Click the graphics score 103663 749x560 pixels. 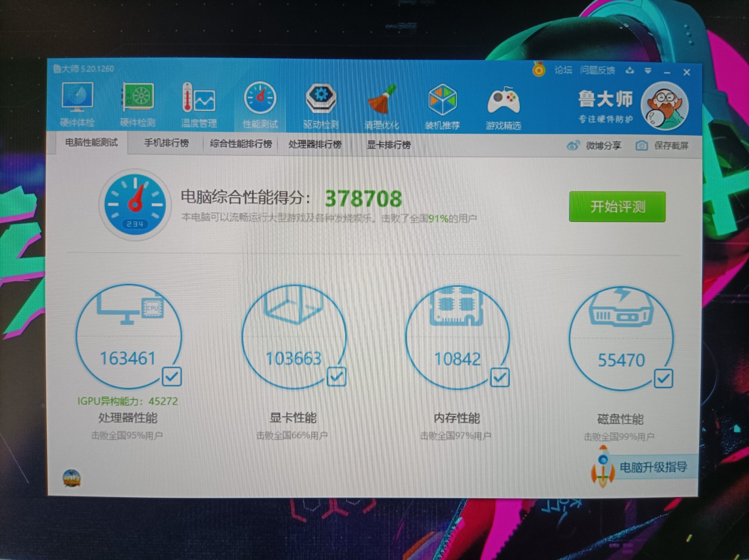(x=294, y=359)
